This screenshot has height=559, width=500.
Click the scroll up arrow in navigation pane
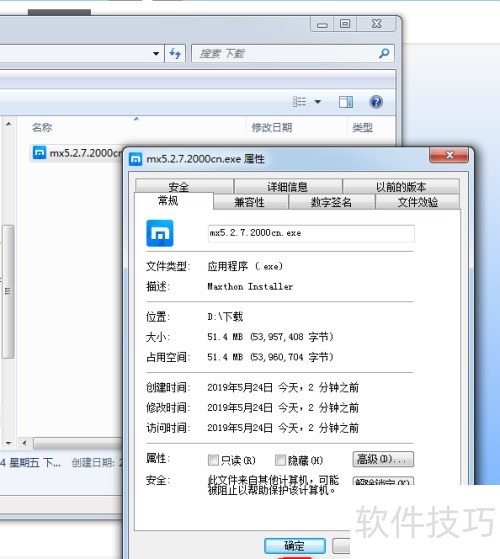9,124
